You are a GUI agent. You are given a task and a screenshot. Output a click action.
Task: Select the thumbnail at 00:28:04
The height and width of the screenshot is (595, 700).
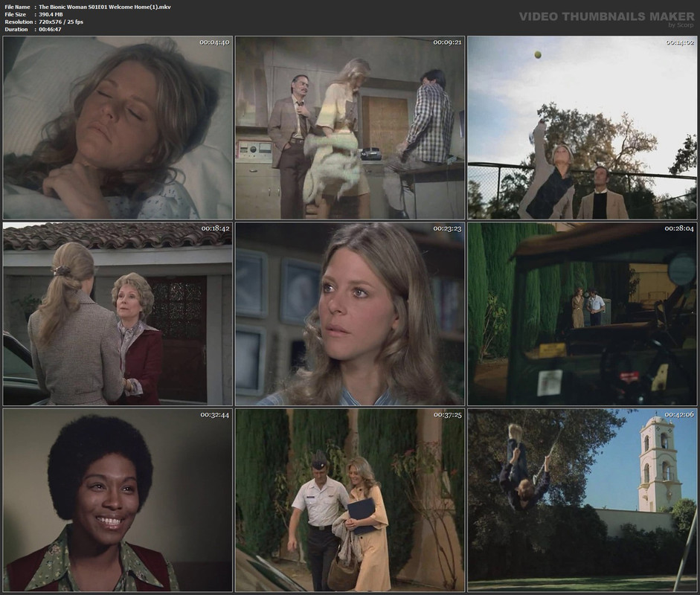click(582, 314)
